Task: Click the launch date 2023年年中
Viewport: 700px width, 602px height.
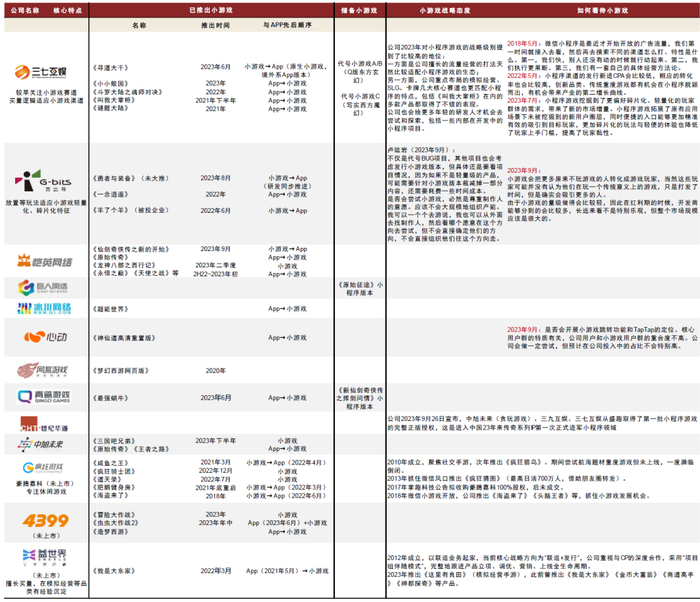Action: tap(215, 523)
